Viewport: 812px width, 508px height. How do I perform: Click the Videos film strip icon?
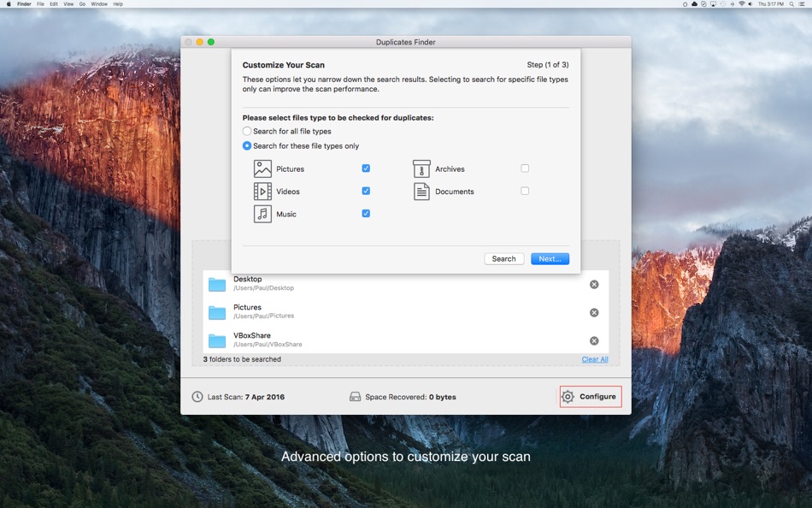pyautogui.click(x=262, y=192)
